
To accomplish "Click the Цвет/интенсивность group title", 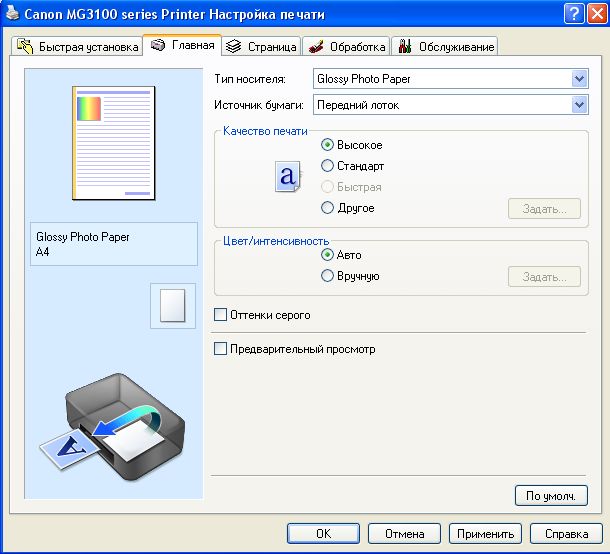I will [276, 241].
